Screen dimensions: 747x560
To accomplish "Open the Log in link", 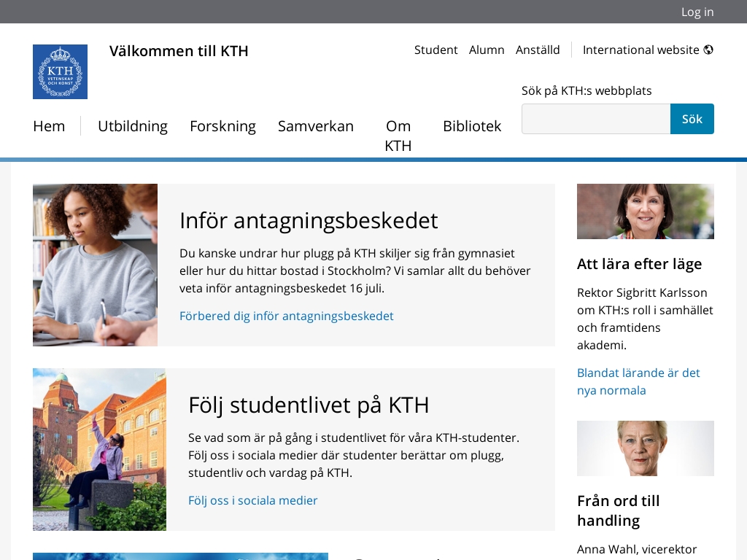I will click(697, 12).
